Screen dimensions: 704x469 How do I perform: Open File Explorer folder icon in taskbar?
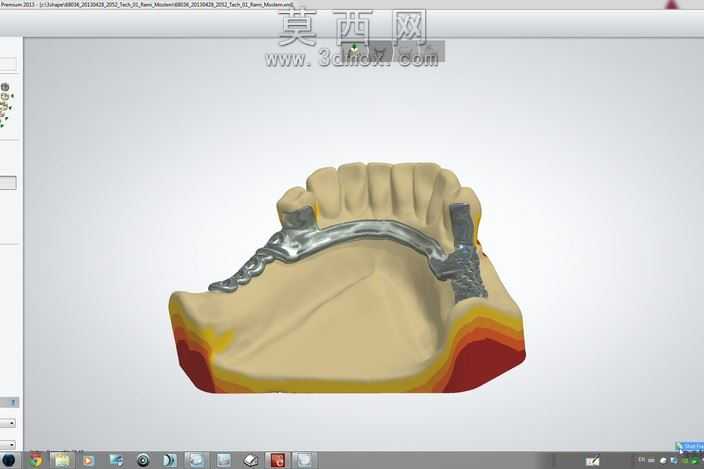coord(62,460)
